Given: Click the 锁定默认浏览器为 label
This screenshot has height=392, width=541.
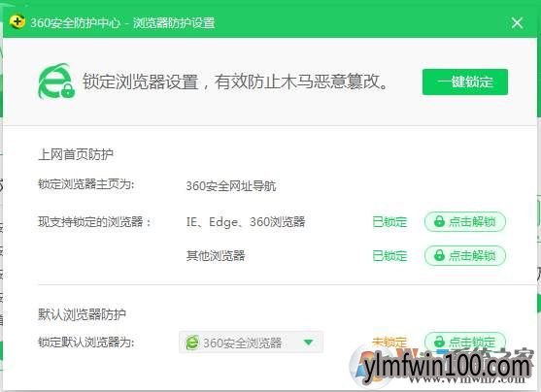Looking at the screenshot, I should 85,342.
